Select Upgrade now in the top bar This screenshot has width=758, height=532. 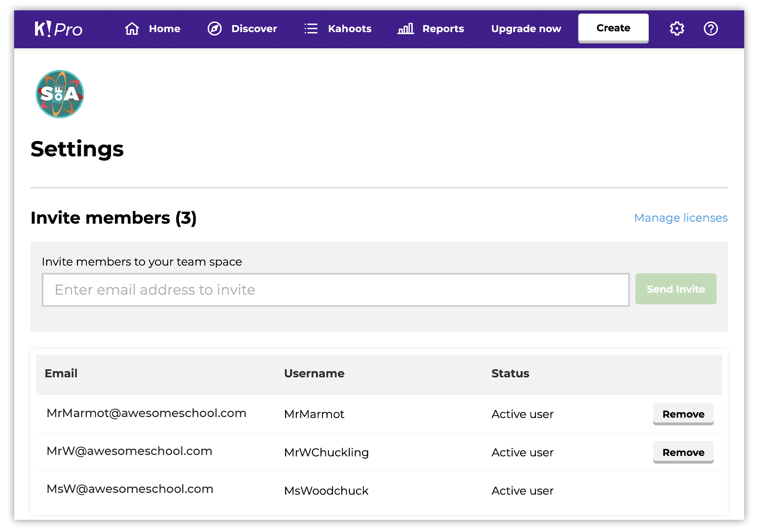[x=526, y=29]
